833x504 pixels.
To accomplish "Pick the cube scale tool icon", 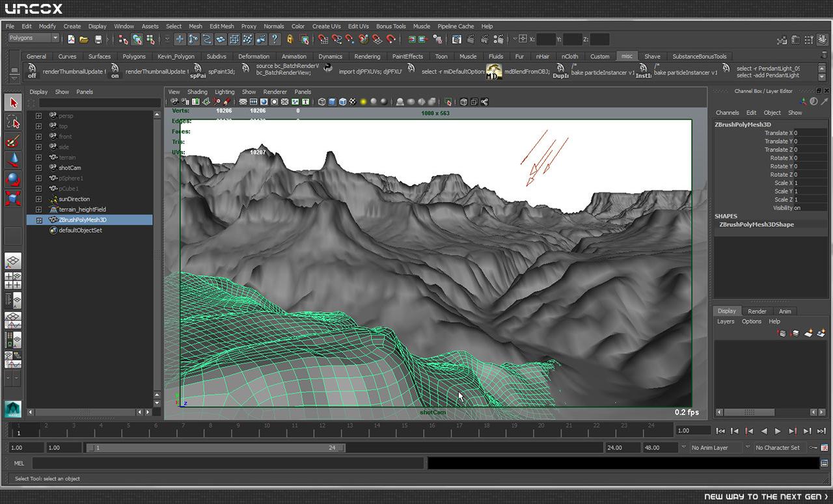I will pos(13,198).
